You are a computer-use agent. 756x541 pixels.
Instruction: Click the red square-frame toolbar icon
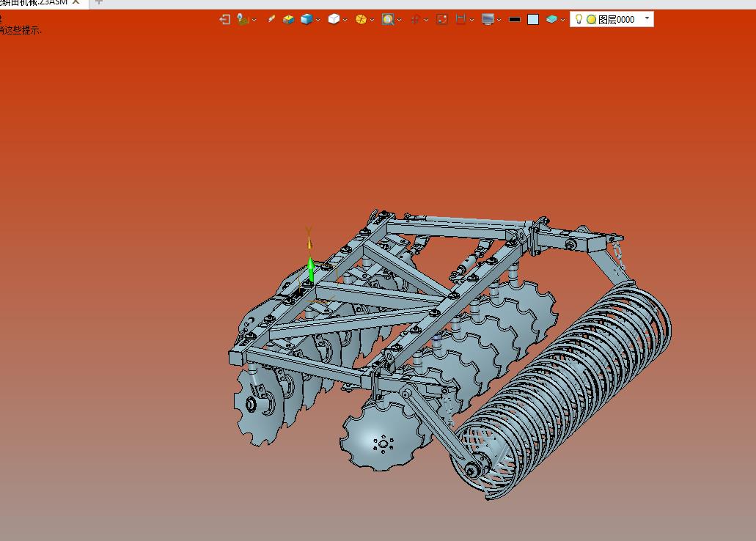[x=441, y=19]
